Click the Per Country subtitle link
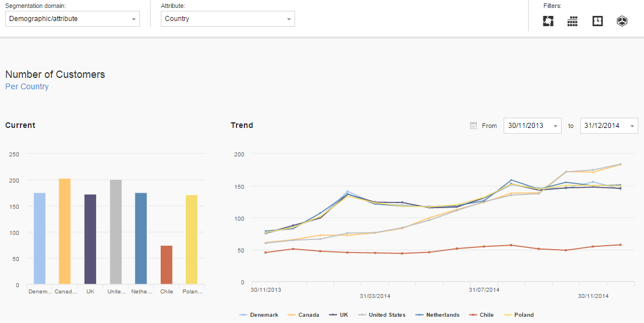 [x=27, y=86]
